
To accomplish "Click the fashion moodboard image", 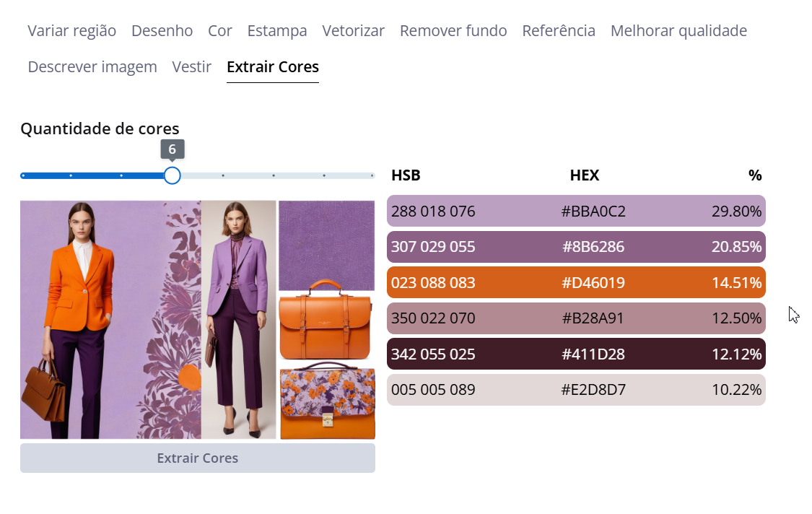I will [198, 320].
